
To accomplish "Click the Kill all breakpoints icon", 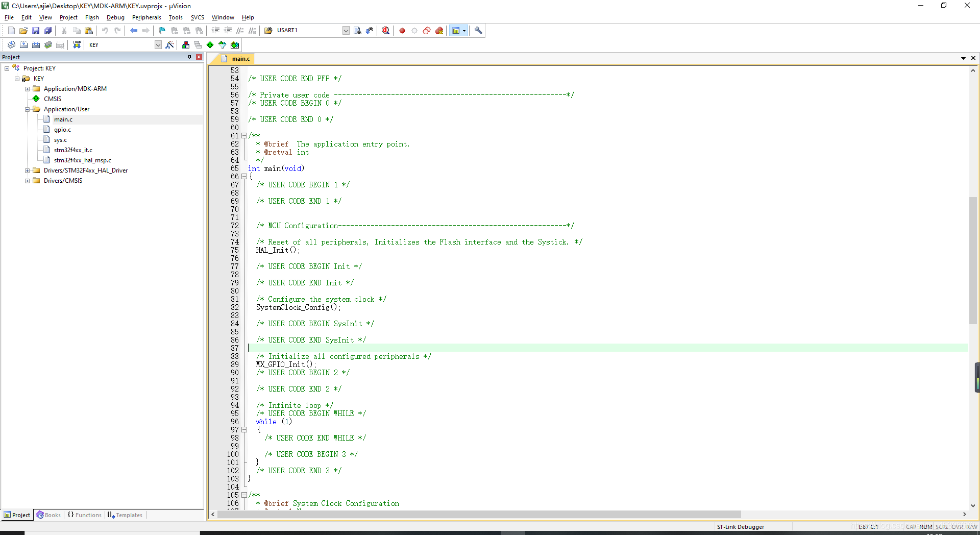I will click(x=439, y=31).
